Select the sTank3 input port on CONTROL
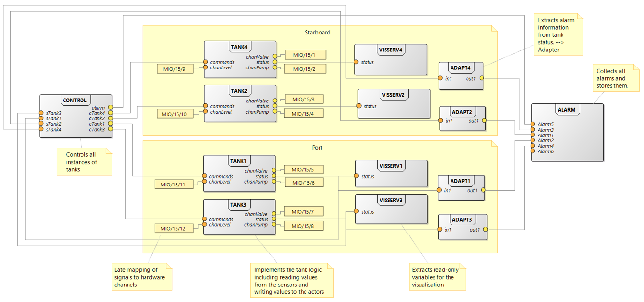 pyautogui.click(x=41, y=113)
